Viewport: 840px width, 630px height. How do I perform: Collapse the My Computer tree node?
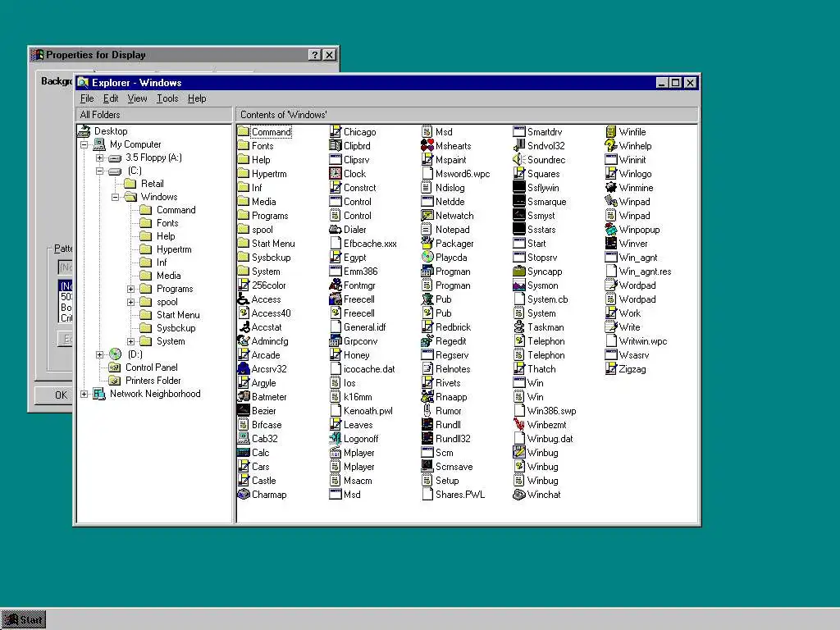click(x=84, y=144)
